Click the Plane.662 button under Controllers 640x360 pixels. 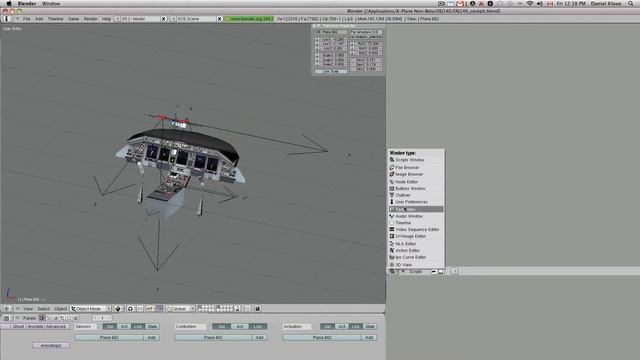[213, 338]
